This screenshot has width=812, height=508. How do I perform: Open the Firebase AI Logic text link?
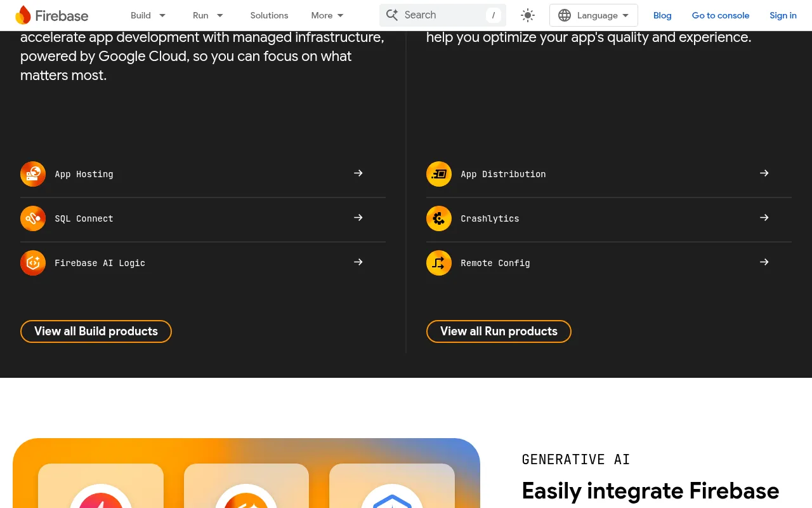pos(100,263)
